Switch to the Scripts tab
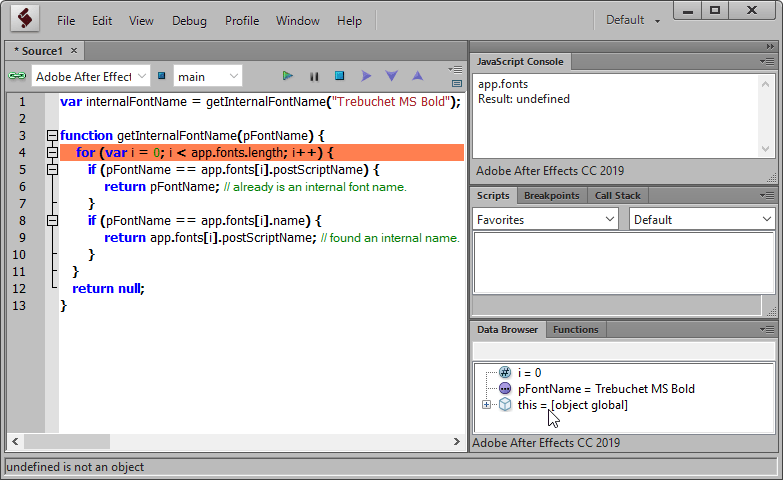Image resolution: width=783 pixels, height=480 pixels. pos(493,195)
